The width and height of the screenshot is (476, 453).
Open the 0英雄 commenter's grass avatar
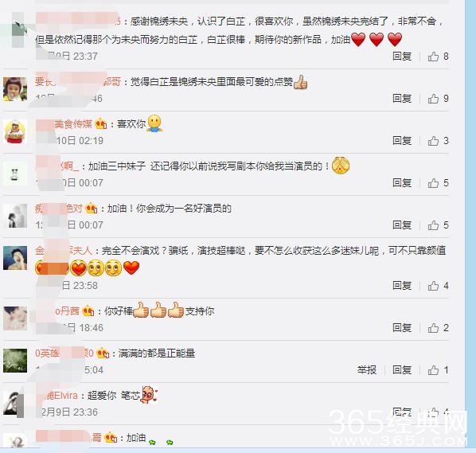coord(15,361)
